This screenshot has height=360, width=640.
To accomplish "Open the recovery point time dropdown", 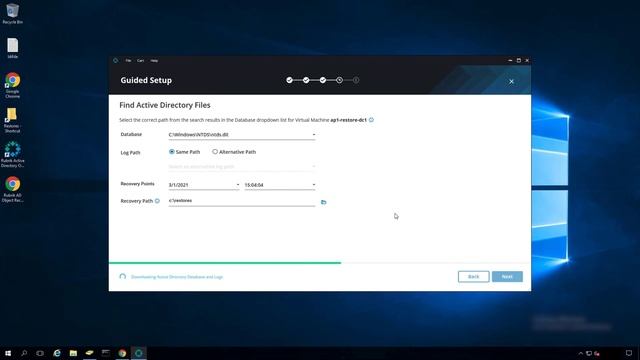I will point(280,185).
